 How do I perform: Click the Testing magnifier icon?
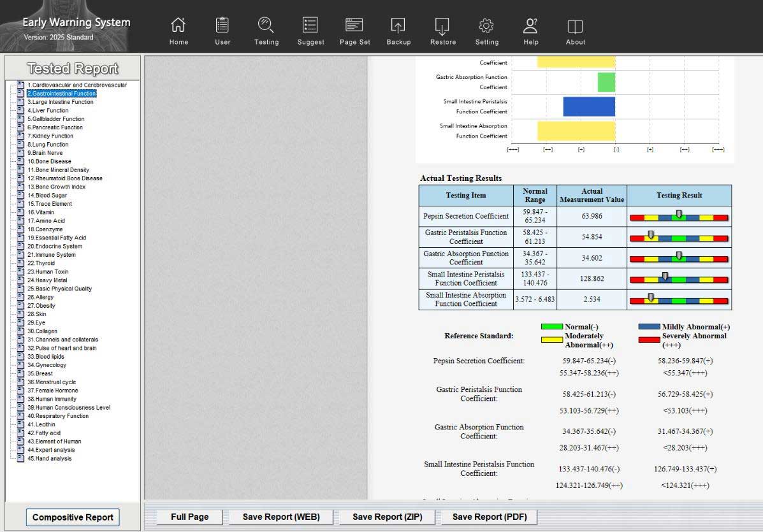point(266,25)
